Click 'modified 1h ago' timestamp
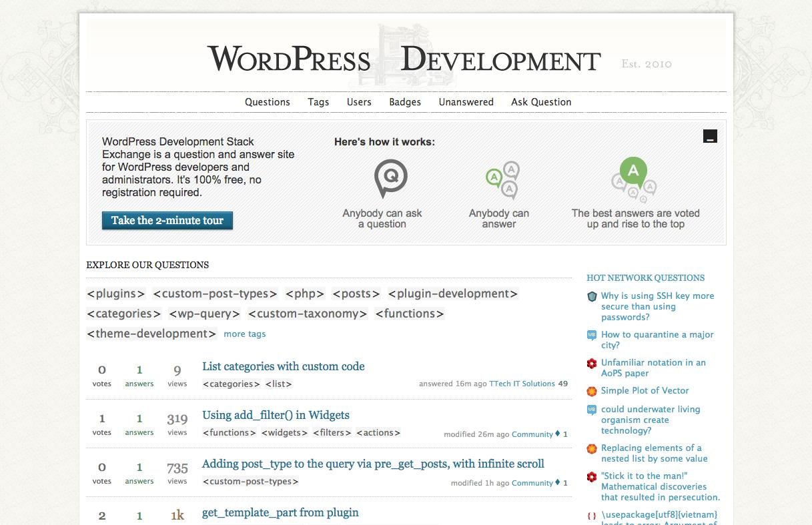 [480, 483]
